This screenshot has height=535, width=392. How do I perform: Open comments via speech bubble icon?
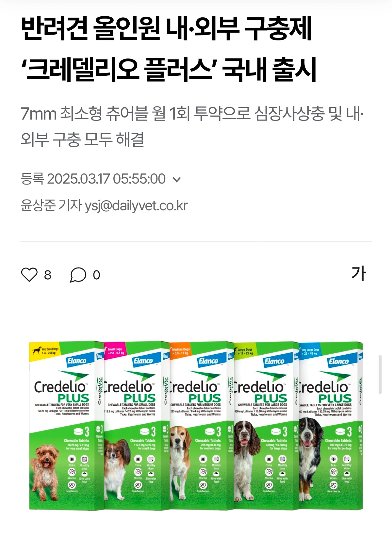78,275
